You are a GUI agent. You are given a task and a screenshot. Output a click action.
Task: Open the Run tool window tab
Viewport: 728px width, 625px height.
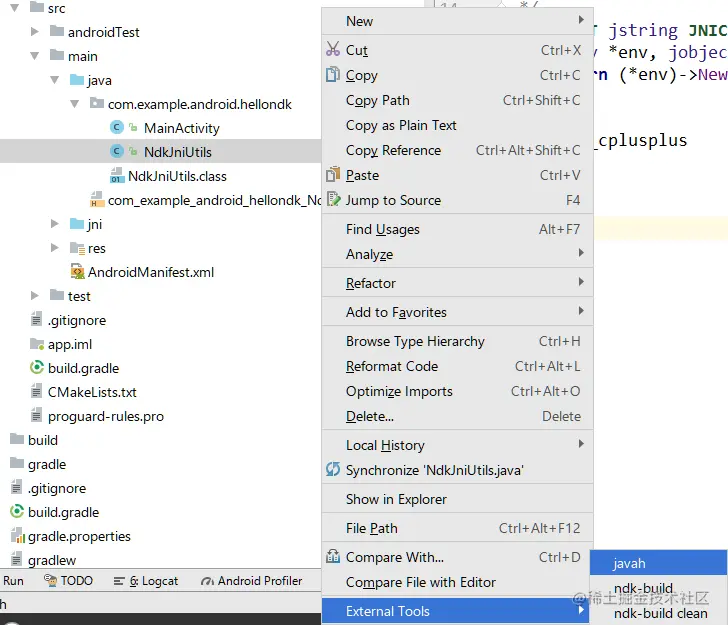tap(13, 580)
